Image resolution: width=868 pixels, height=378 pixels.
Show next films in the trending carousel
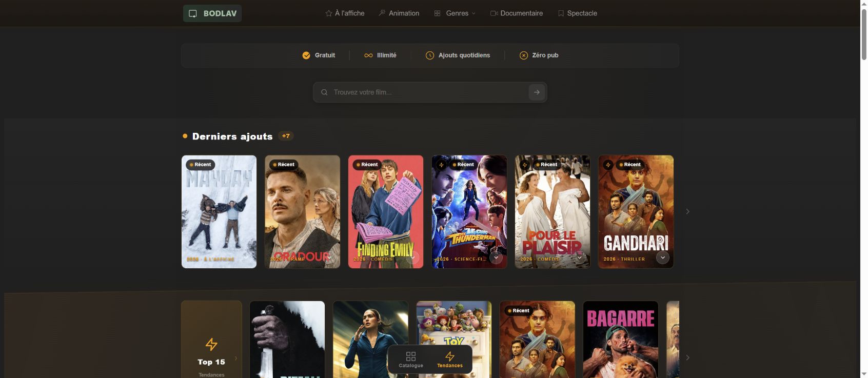(688, 357)
